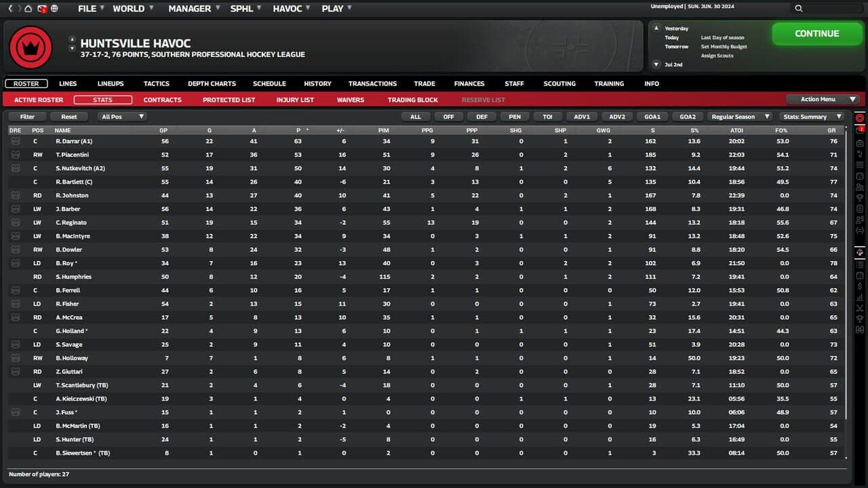Click the green CONTINUE button

816,34
